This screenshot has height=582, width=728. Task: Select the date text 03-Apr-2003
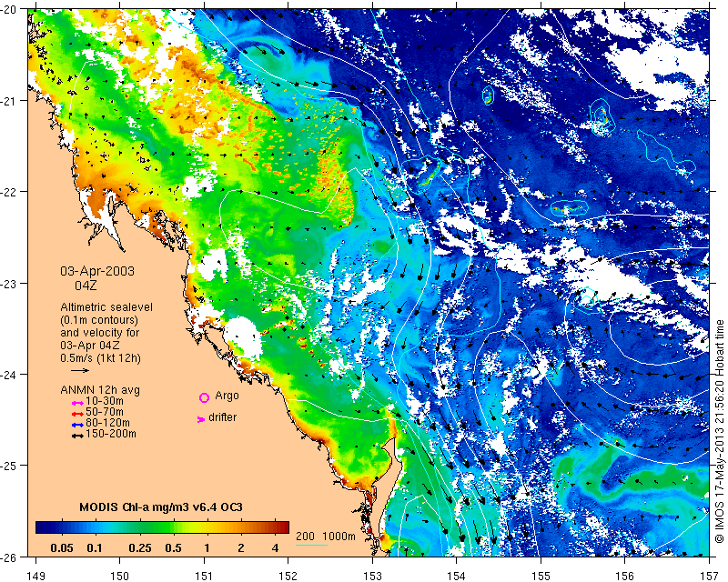click(97, 271)
